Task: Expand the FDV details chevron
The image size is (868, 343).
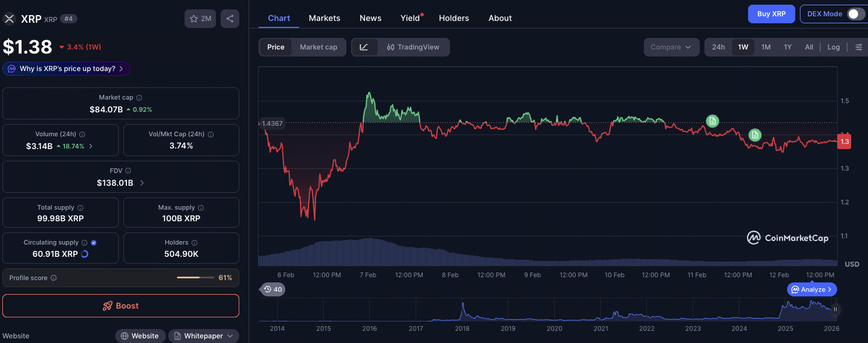Action: (x=142, y=183)
